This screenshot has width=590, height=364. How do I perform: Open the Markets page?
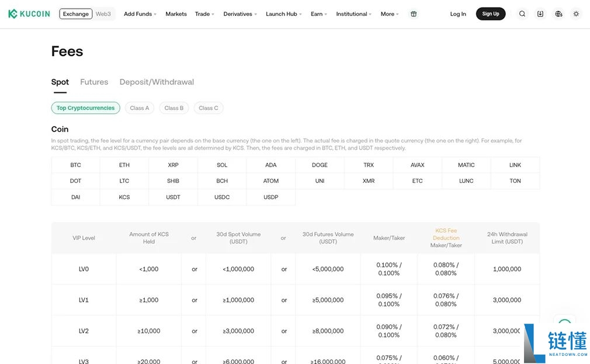pyautogui.click(x=176, y=14)
